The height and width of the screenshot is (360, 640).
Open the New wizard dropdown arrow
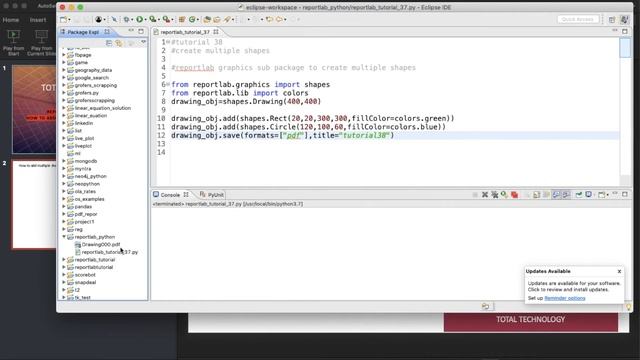69,20
